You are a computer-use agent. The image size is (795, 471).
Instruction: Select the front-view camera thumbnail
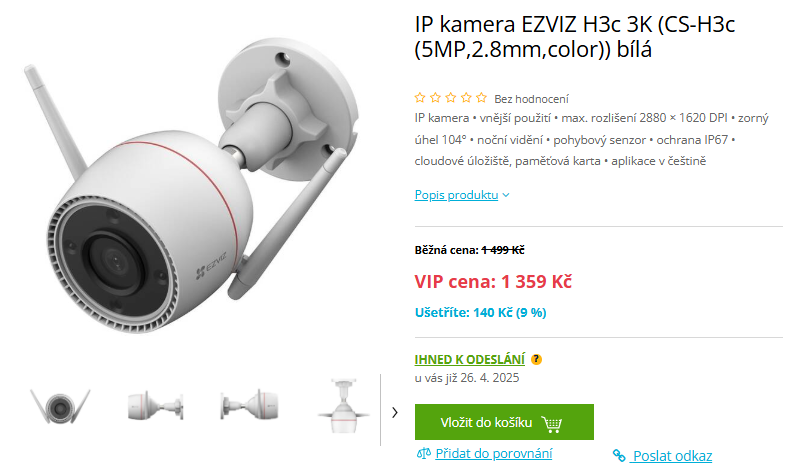[x=60, y=406]
